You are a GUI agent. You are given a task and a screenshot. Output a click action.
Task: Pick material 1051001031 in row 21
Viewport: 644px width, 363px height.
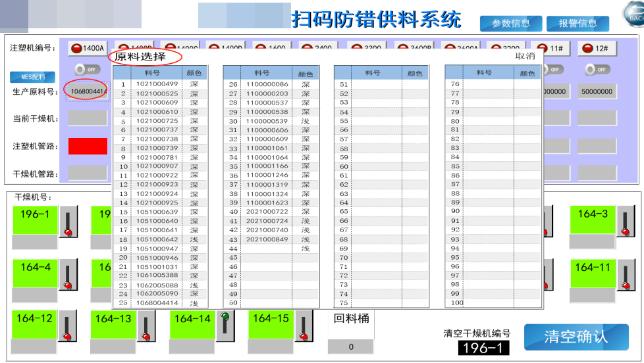click(x=157, y=267)
